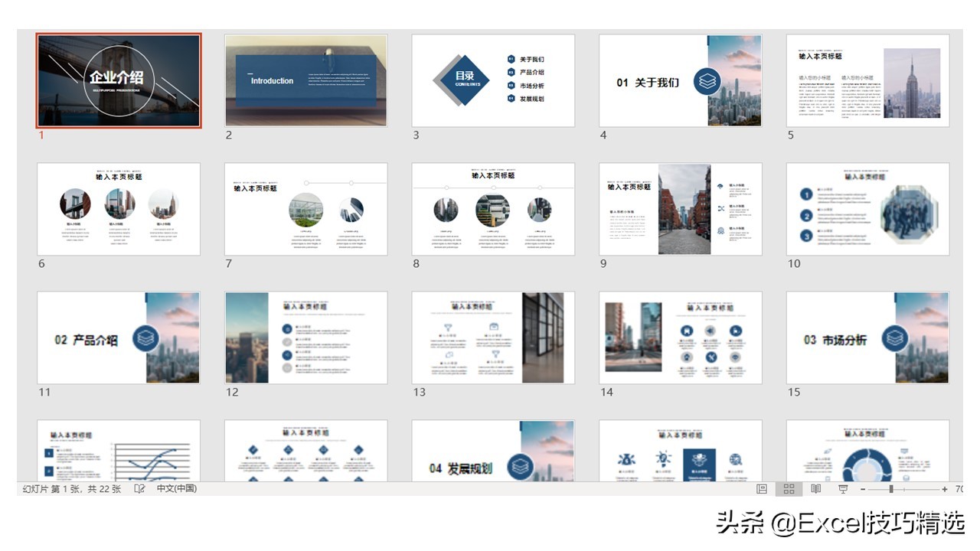Select slide 15 labeled 市场分析

(867, 337)
